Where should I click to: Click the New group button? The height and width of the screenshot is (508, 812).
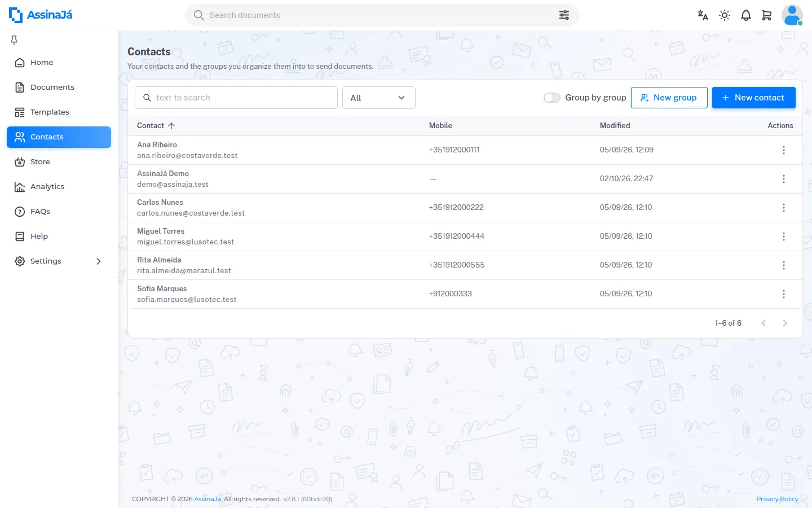coord(669,98)
